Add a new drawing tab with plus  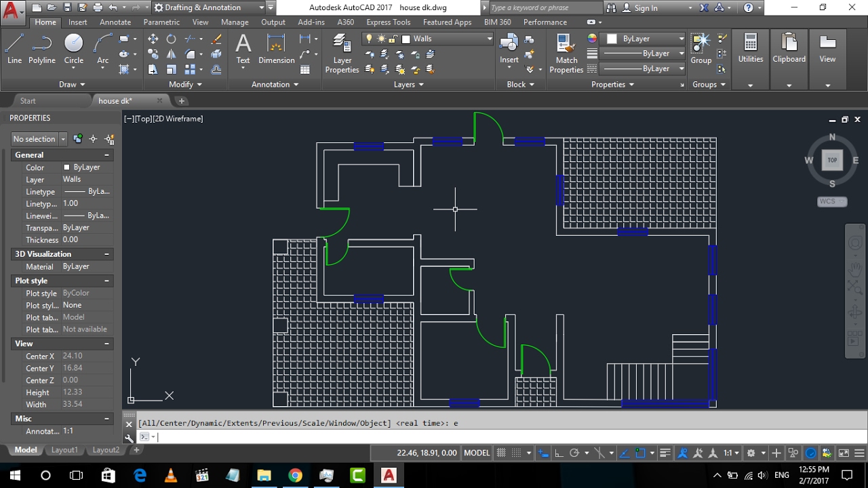pyautogui.click(x=181, y=101)
